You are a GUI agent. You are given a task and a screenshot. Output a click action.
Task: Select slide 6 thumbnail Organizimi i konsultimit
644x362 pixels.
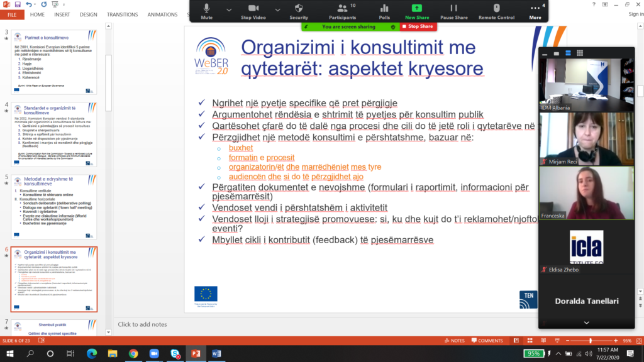click(54, 279)
